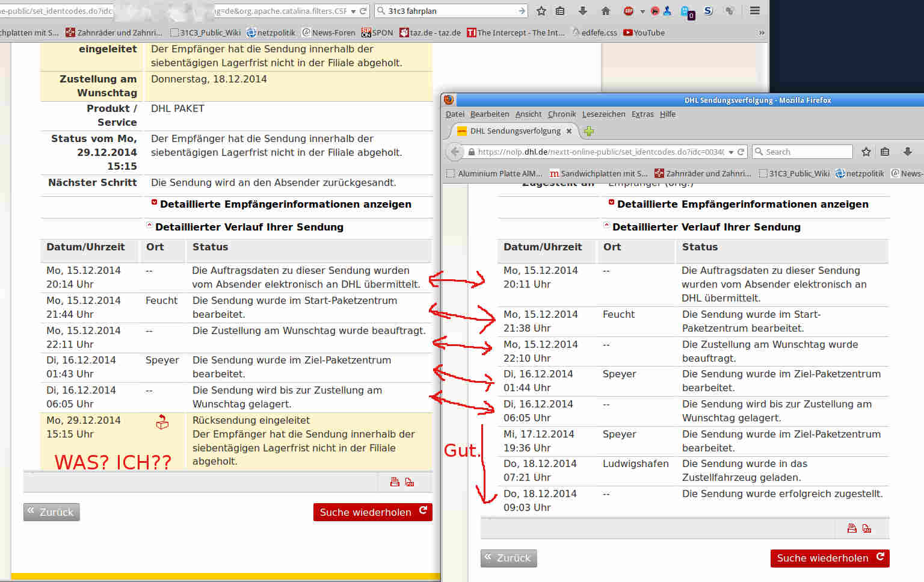Focus the 31c3 fahrplan search box

click(451, 11)
